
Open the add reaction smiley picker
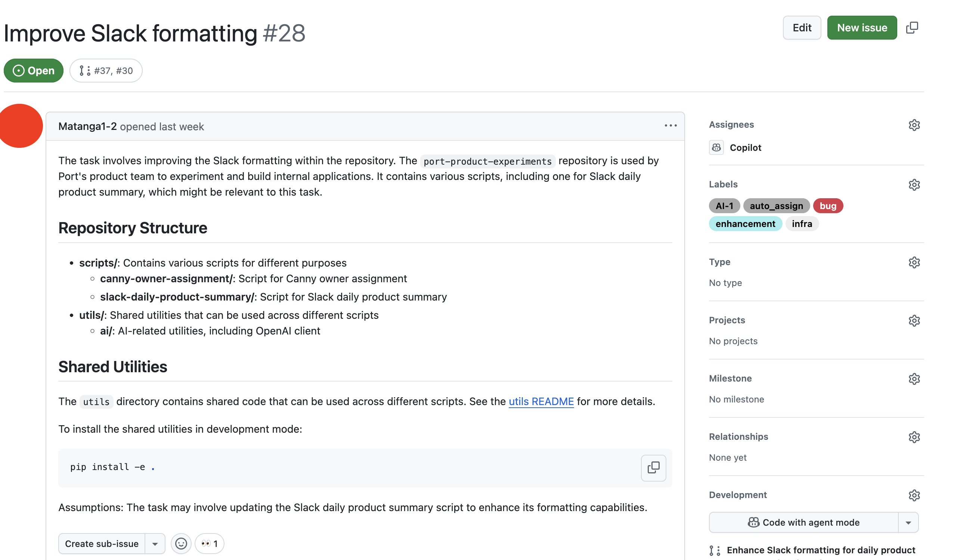(x=181, y=543)
